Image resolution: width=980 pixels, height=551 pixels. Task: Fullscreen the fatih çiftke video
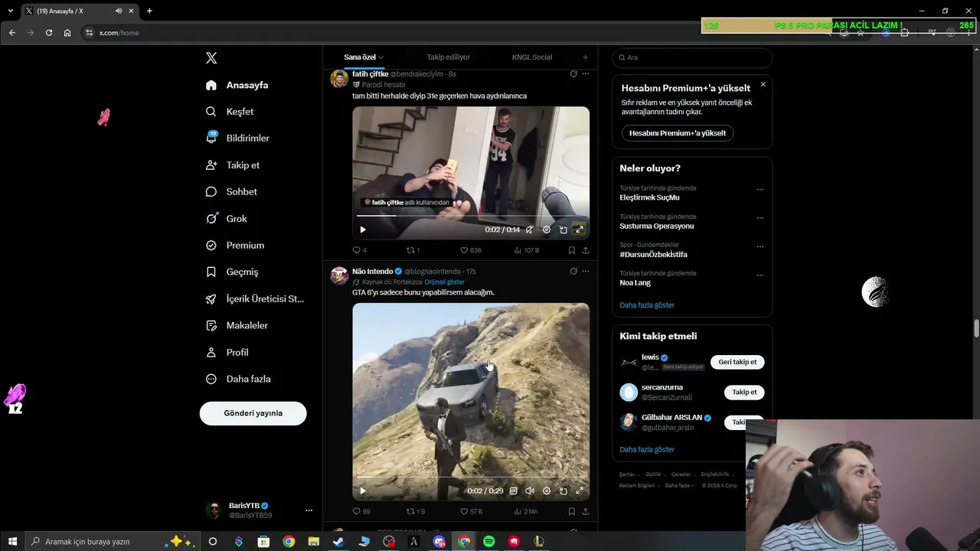580,230
